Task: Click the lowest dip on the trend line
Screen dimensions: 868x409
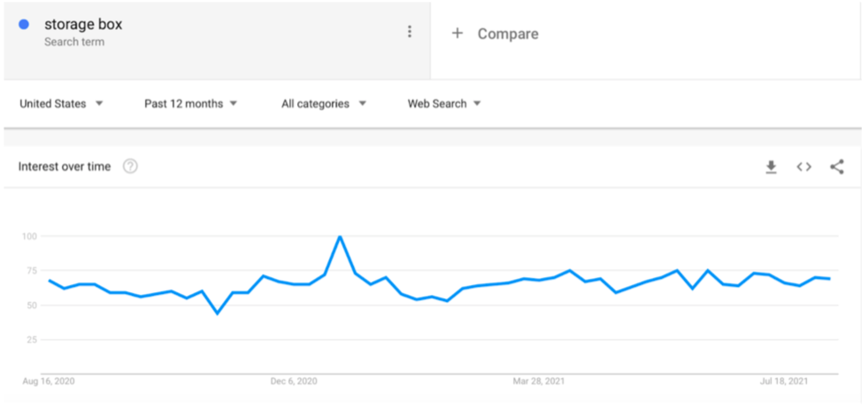Action: point(218,313)
